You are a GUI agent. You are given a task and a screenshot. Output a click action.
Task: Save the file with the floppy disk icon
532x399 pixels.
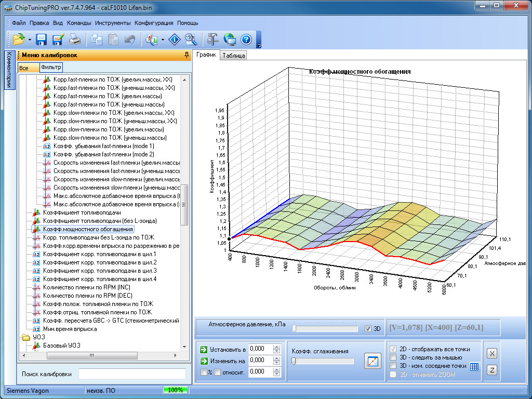pyautogui.click(x=42, y=39)
